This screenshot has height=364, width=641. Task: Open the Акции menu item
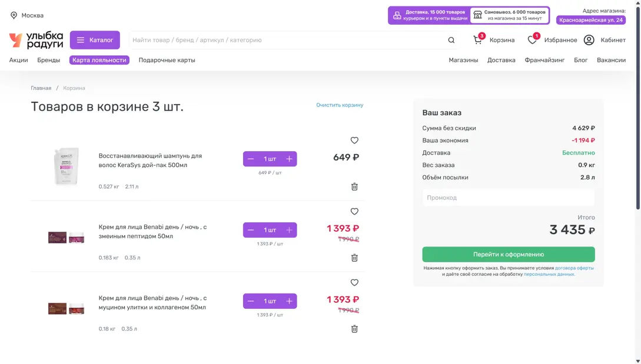(x=18, y=60)
